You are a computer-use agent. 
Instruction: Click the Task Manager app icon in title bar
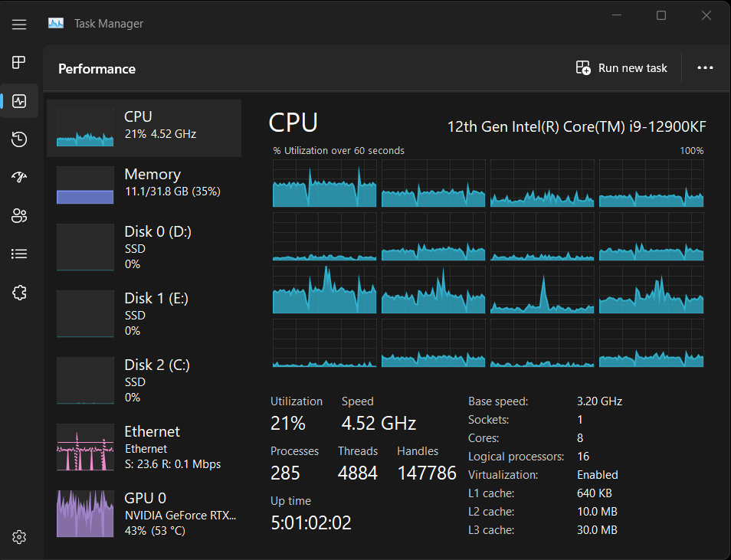[56, 23]
